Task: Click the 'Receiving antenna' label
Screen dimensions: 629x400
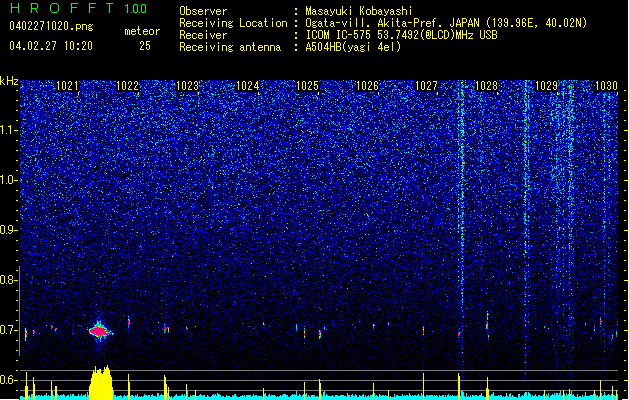Action: 230,47
